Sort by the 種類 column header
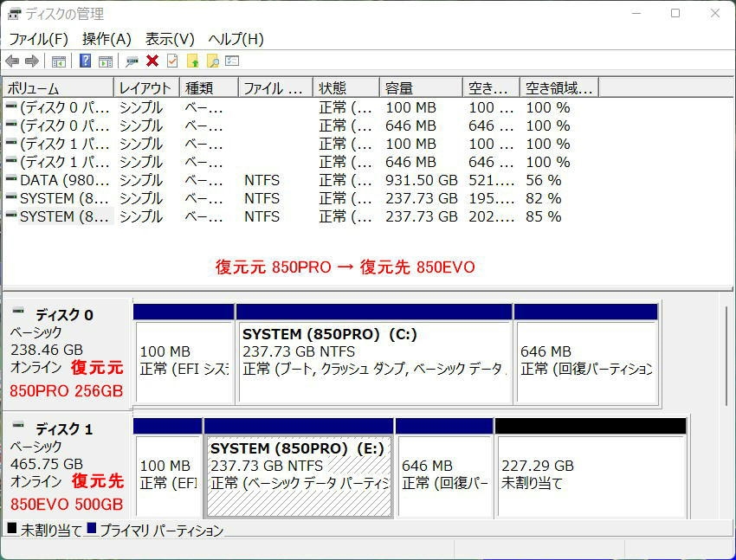 pyautogui.click(x=209, y=87)
